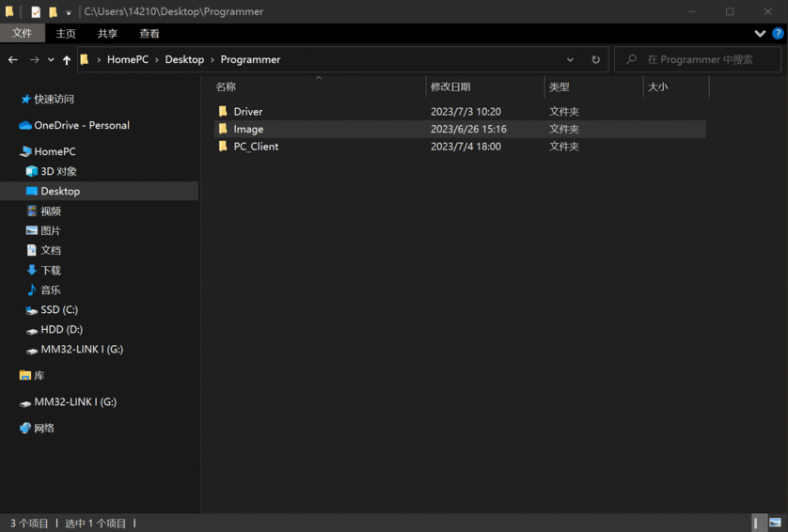The width and height of the screenshot is (788, 532).
Task: Open the Quick Access toolbar customize dropdown
Action: (x=69, y=12)
